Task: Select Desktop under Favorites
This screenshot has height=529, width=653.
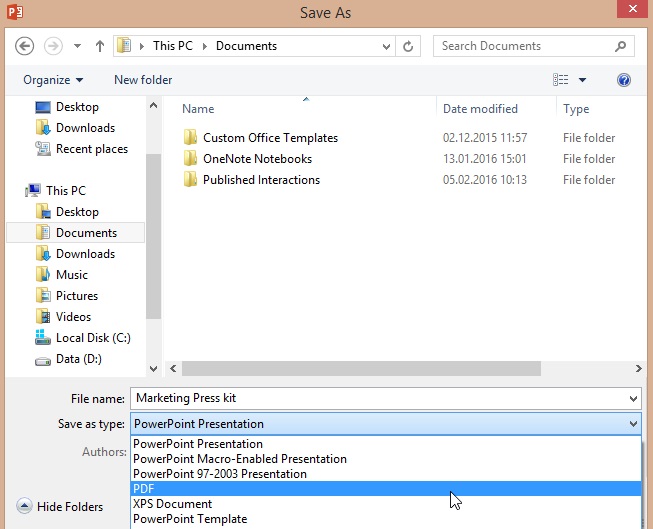Action: [67, 107]
